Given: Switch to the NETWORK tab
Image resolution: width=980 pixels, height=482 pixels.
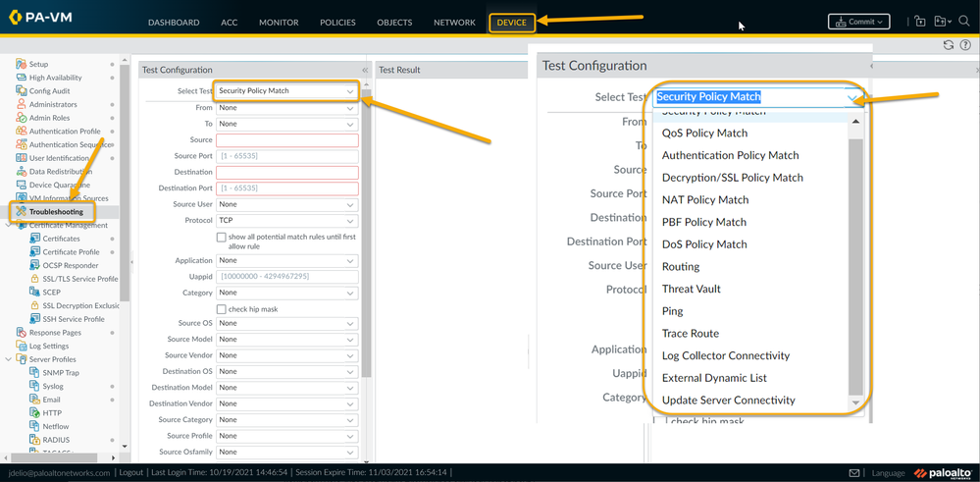Looking at the screenshot, I should pos(454,23).
